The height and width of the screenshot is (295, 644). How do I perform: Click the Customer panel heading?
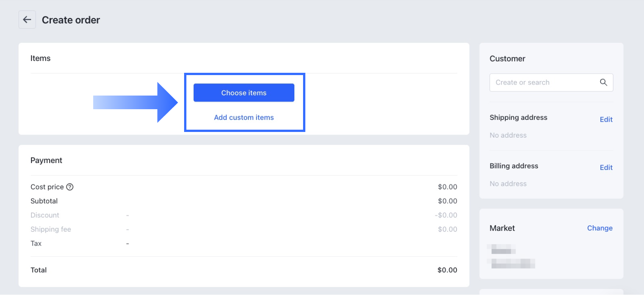[507, 59]
